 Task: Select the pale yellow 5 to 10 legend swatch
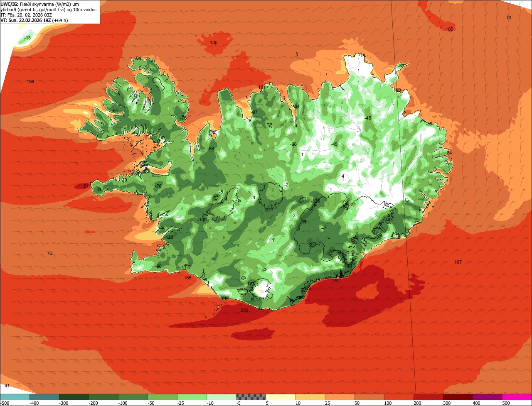[281, 397]
